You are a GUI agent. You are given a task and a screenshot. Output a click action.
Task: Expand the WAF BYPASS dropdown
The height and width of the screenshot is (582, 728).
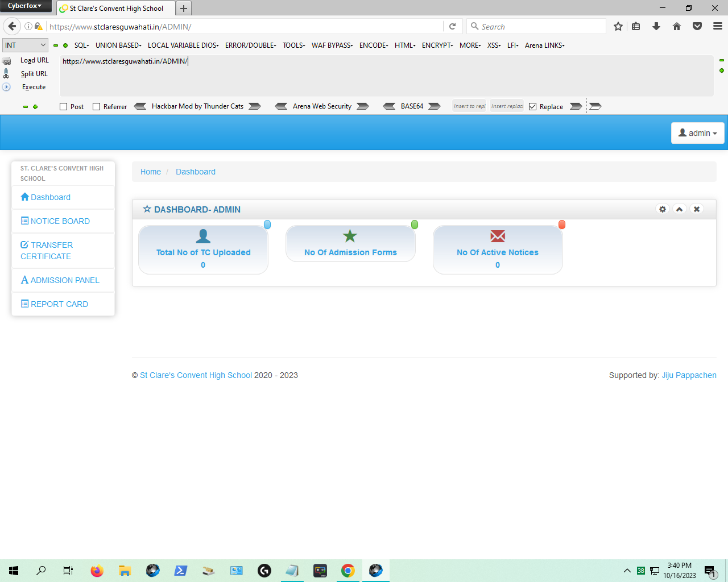coord(332,45)
